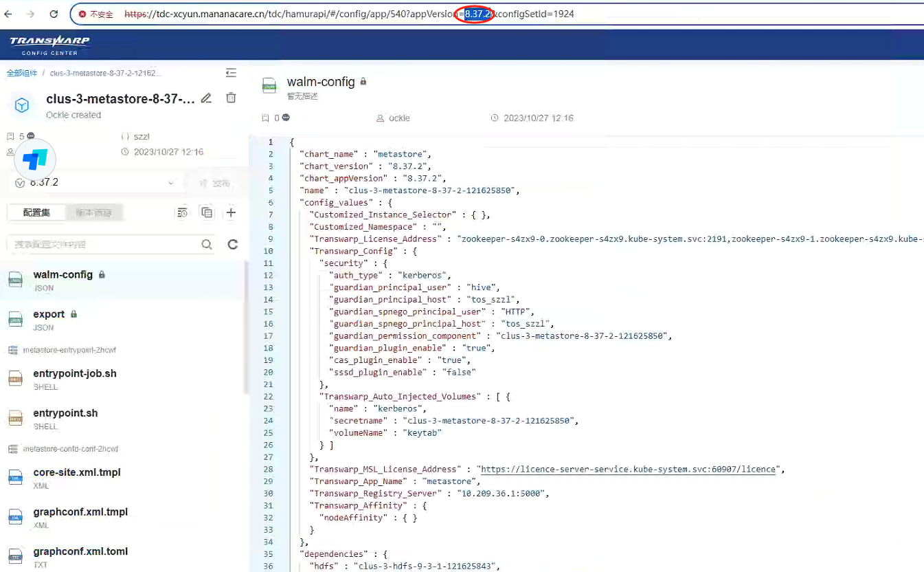The width and height of the screenshot is (924, 572).
Task: Click the publish button beside version selector
Action: point(214,184)
